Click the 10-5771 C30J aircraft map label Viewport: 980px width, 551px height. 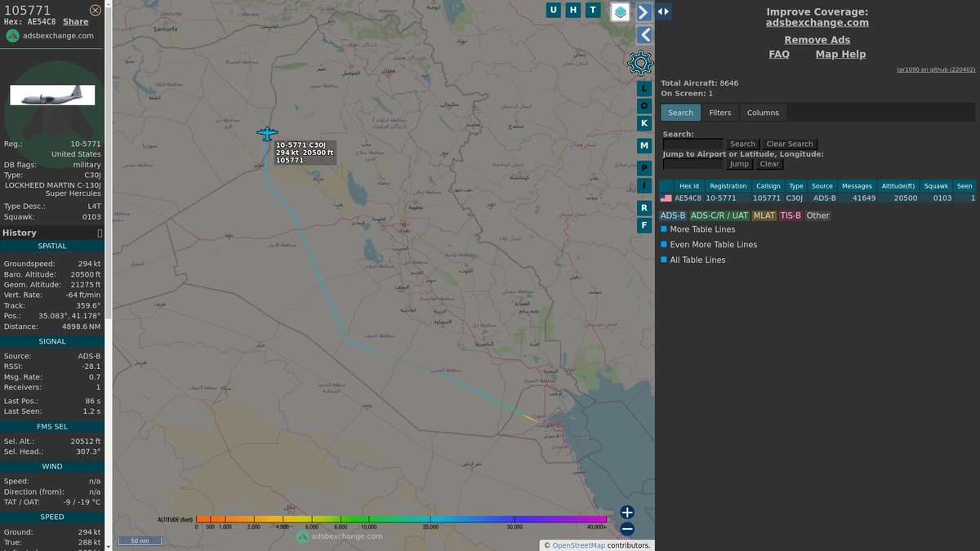tap(305, 153)
